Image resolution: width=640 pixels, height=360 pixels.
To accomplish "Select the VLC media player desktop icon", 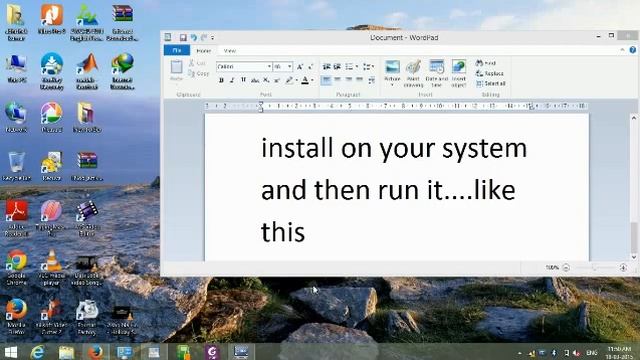I will coord(51,267).
